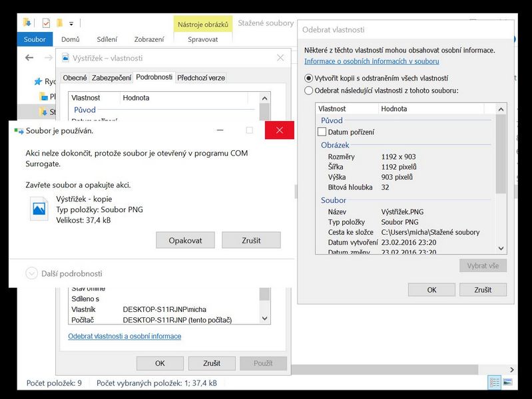Click the Opakovat button

pyautogui.click(x=184, y=240)
